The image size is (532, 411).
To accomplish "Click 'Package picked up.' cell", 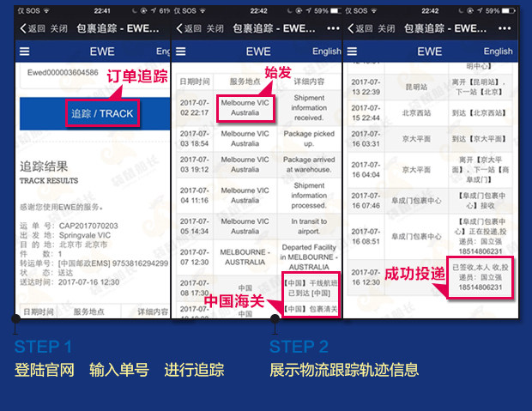I will pyautogui.click(x=309, y=138).
